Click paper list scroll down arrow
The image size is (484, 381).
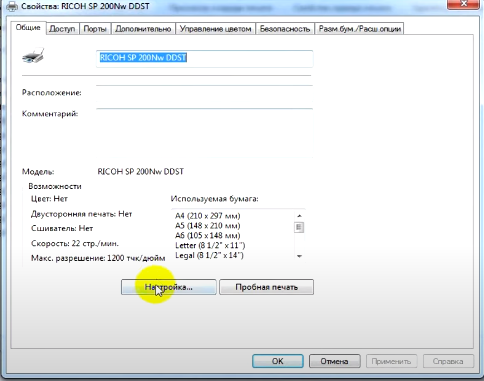tap(299, 256)
